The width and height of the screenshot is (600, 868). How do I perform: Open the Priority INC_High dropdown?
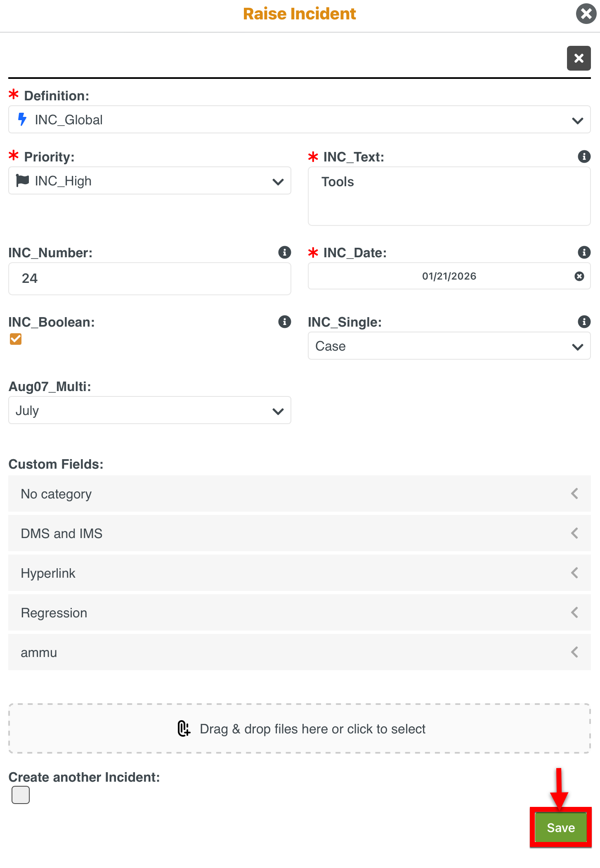pyautogui.click(x=149, y=181)
